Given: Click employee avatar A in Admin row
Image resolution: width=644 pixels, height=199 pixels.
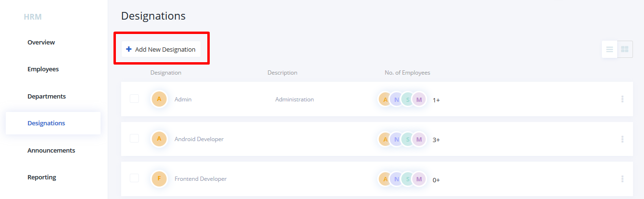Looking at the screenshot, I should [384, 99].
